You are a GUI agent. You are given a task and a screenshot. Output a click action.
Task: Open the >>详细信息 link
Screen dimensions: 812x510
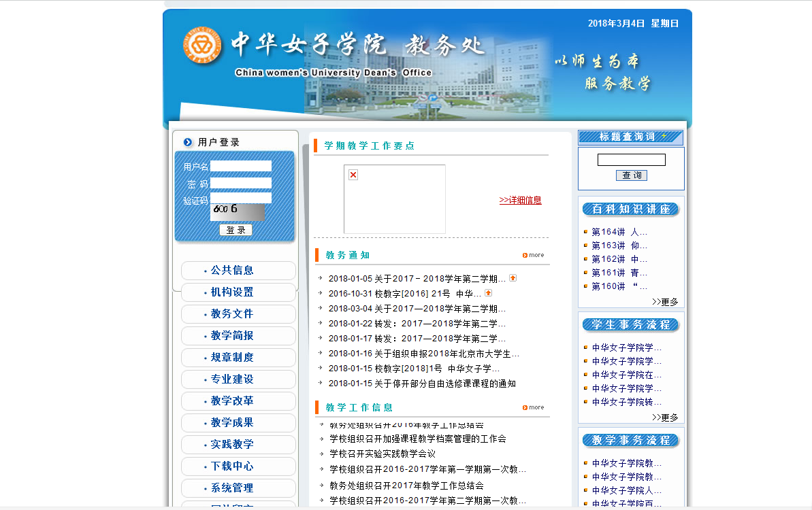point(520,200)
